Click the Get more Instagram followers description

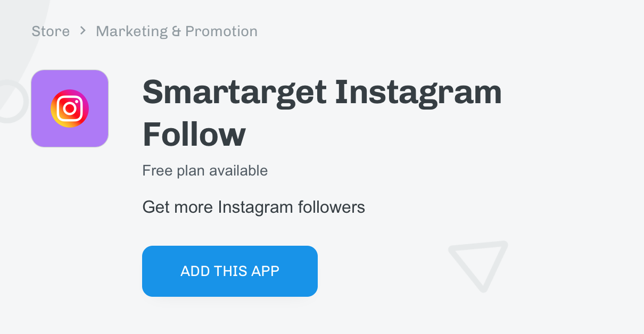254,207
